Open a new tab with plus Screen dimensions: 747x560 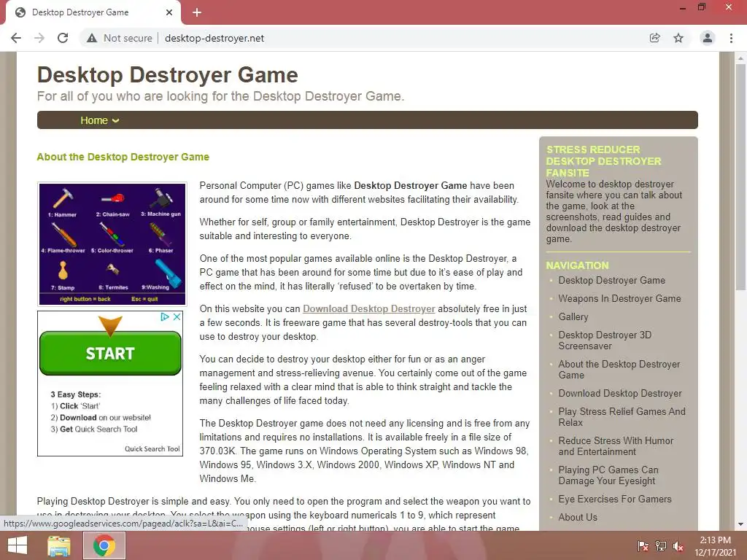(x=197, y=12)
